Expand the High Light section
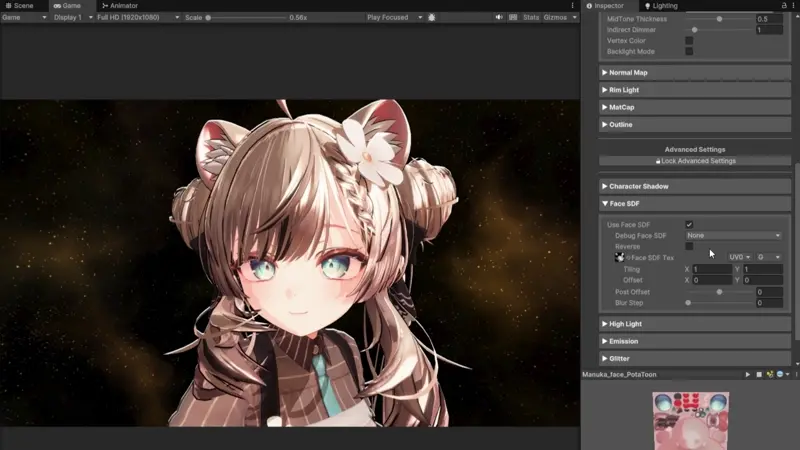800x450 pixels. (694, 324)
